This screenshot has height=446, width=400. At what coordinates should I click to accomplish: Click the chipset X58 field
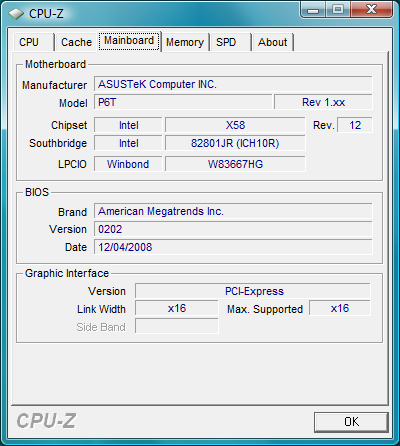[x=235, y=125]
